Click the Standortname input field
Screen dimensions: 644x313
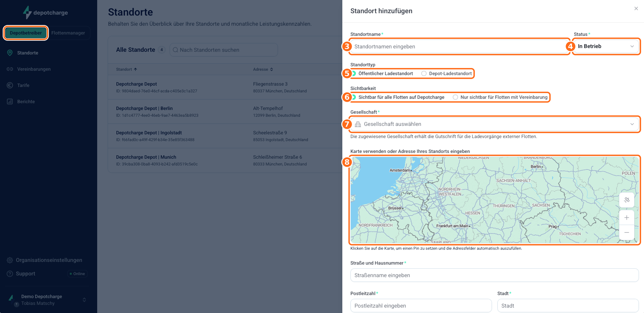(459, 46)
